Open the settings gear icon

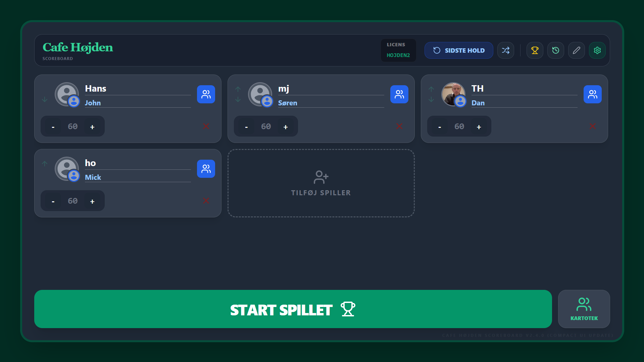click(597, 50)
